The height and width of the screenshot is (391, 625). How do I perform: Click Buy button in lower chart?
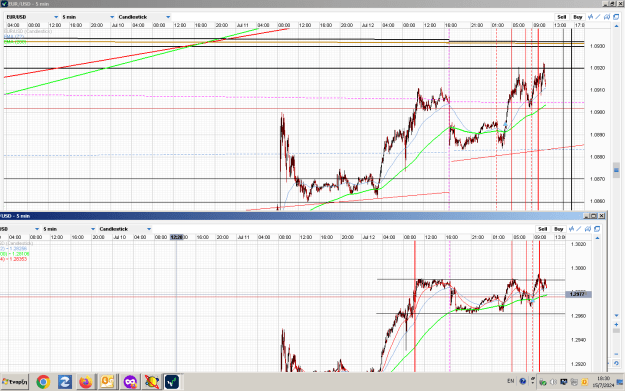(558, 229)
